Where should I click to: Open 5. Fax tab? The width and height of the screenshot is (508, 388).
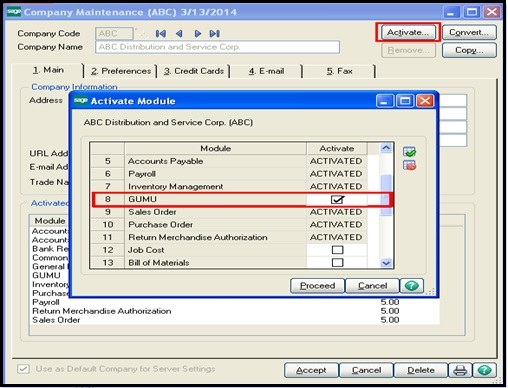pos(339,71)
